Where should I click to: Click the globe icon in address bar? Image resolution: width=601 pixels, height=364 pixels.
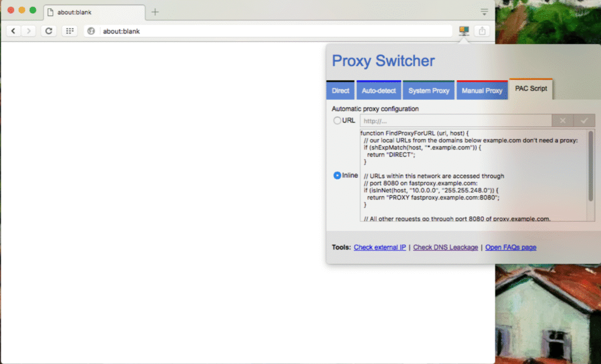[x=91, y=31]
